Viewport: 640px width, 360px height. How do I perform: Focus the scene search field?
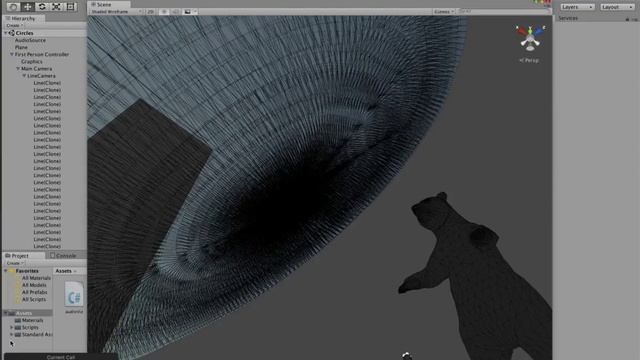point(504,12)
